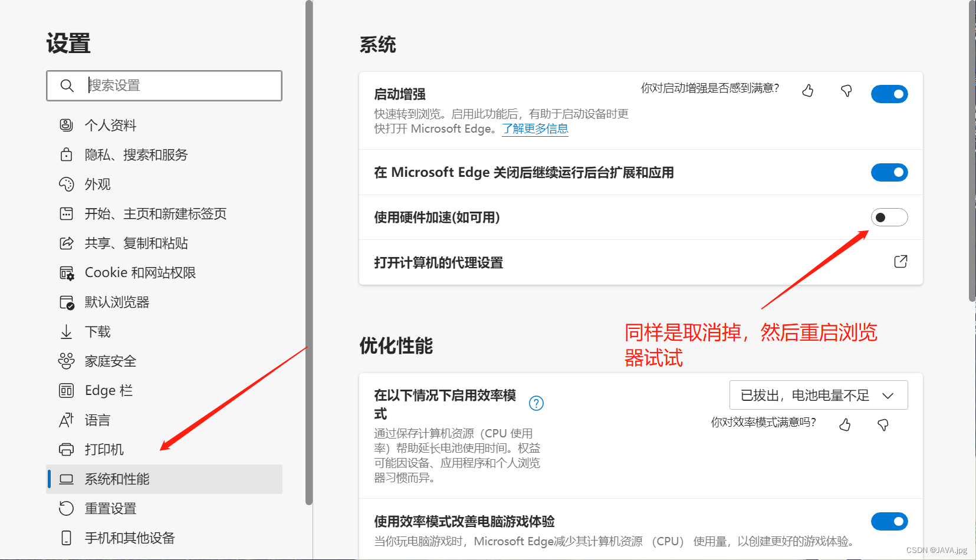Click the profile icon beside 个人资料
Image resolution: width=976 pixels, height=560 pixels.
[x=67, y=125]
